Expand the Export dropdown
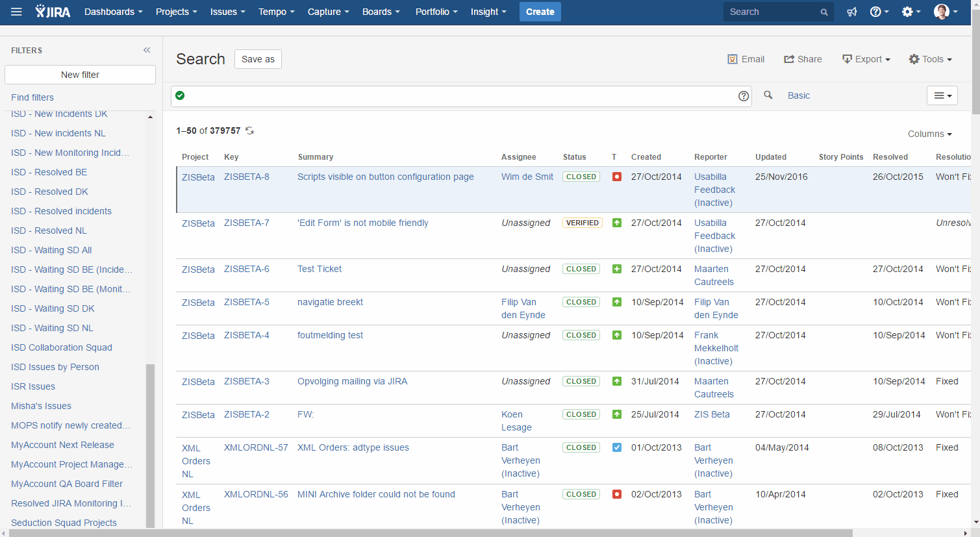980x537 pixels. click(x=866, y=59)
